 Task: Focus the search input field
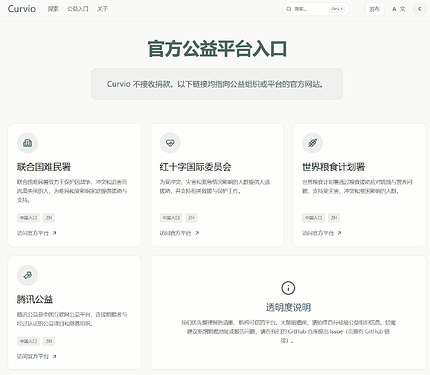[x=316, y=9]
